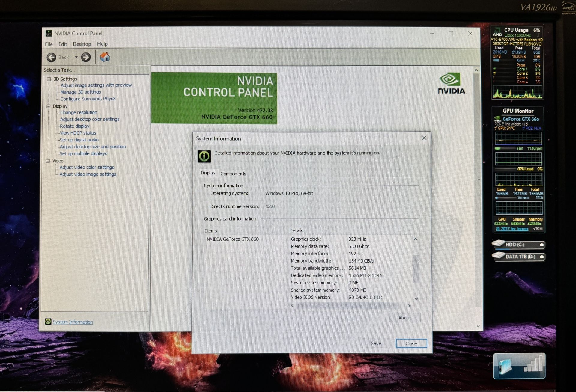Click the Back navigation arrow
Viewport: 576px width, 392px height.
click(52, 57)
